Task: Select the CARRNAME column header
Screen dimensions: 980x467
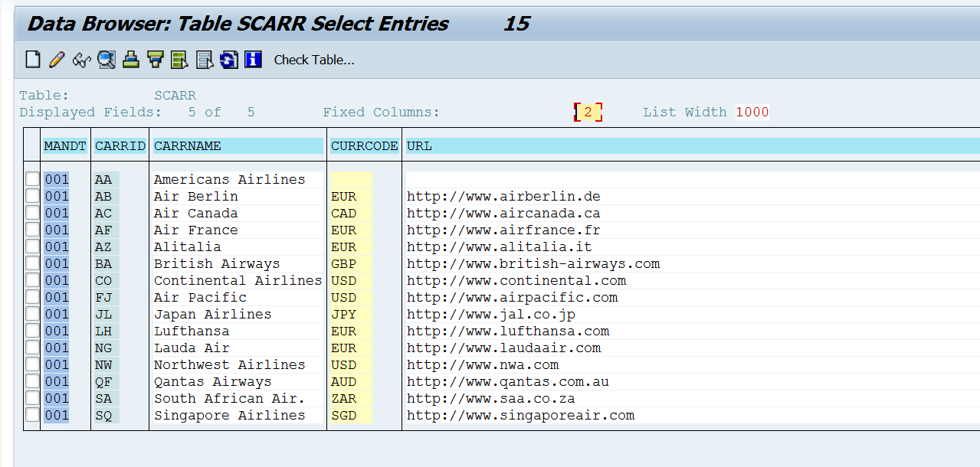Action: point(238,145)
